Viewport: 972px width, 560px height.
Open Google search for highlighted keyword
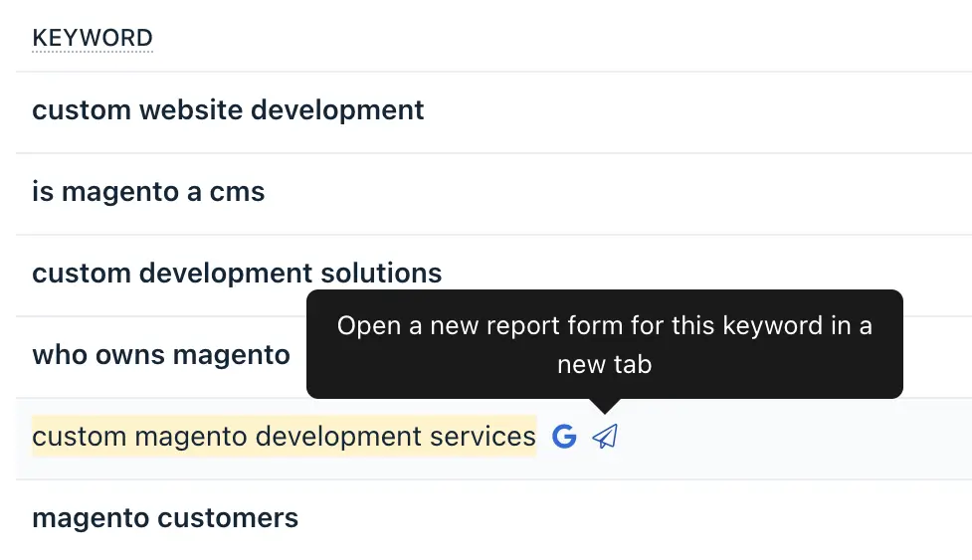pyautogui.click(x=564, y=437)
